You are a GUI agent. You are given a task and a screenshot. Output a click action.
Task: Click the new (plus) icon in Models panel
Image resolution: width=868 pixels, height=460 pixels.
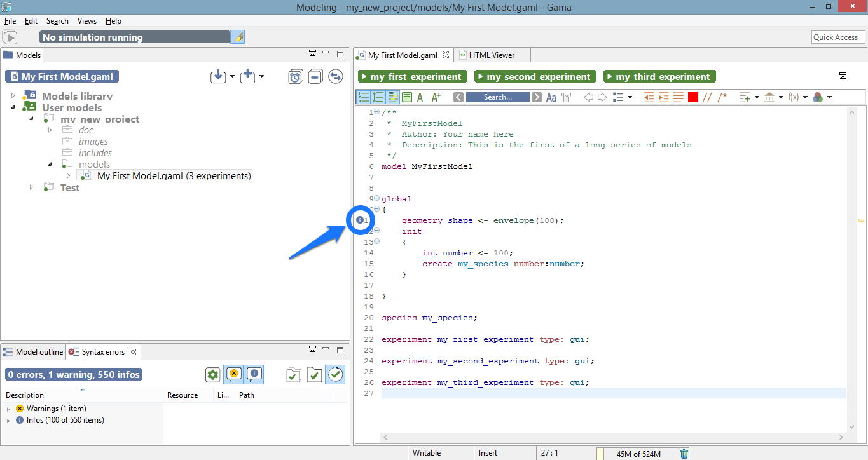tap(247, 76)
